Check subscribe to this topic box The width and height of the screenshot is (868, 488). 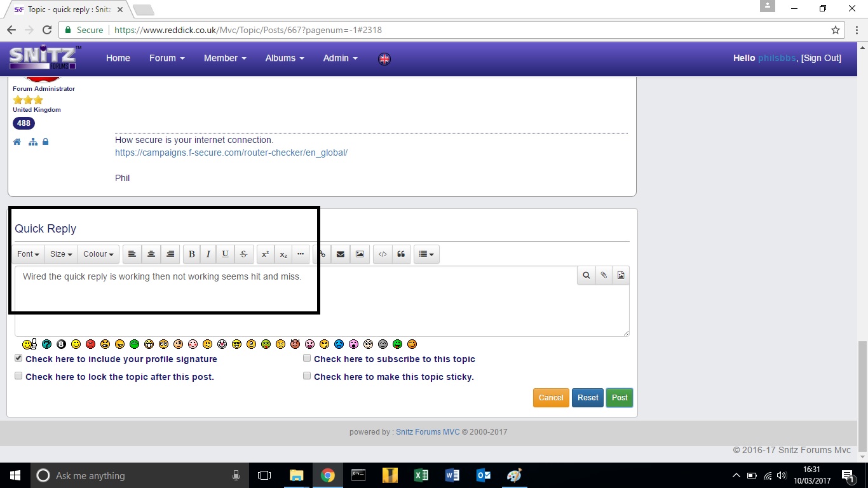pyautogui.click(x=307, y=358)
